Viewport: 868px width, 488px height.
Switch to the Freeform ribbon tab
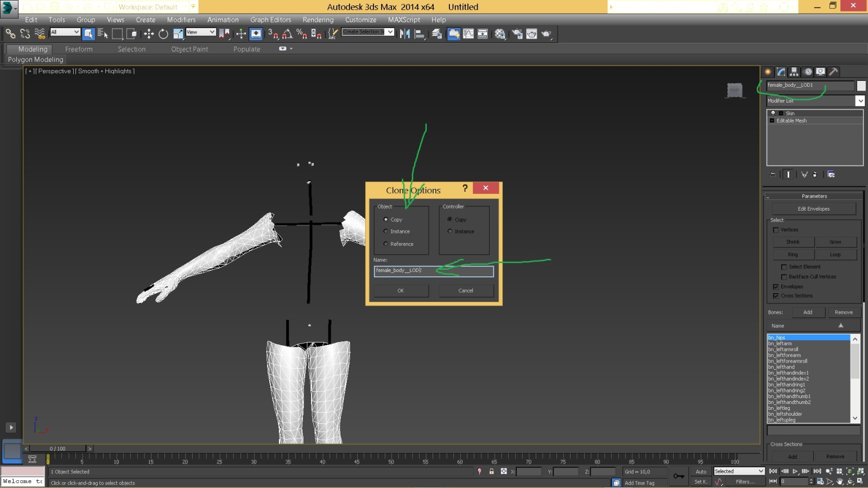point(79,49)
